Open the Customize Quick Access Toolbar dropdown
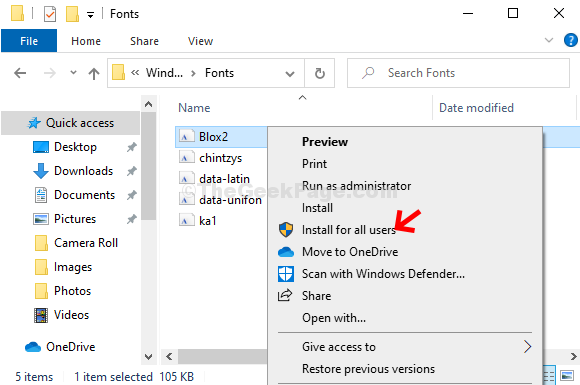The width and height of the screenshot is (580, 385). (x=90, y=15)
